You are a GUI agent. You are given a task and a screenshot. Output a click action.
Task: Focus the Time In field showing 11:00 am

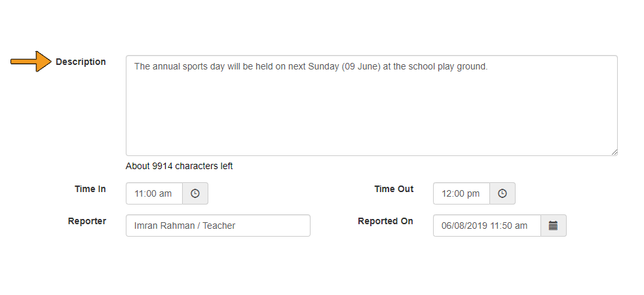tap(155, 193)
